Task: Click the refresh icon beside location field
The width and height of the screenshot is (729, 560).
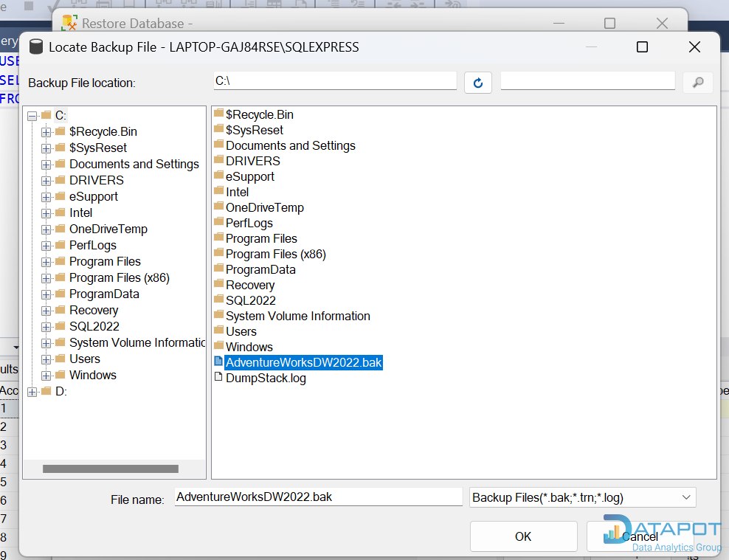Action: click(x=477, y=83)
